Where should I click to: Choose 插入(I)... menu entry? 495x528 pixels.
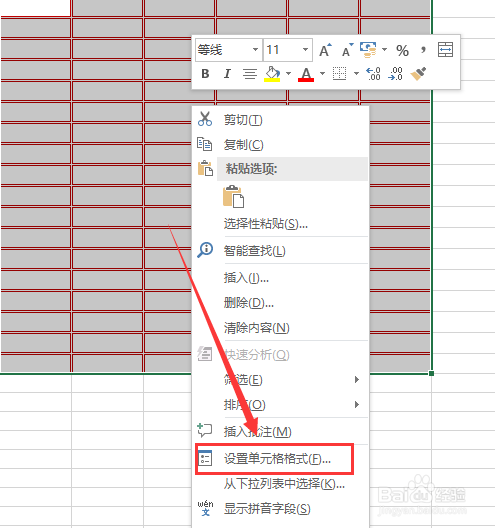[x=281, y=278]
